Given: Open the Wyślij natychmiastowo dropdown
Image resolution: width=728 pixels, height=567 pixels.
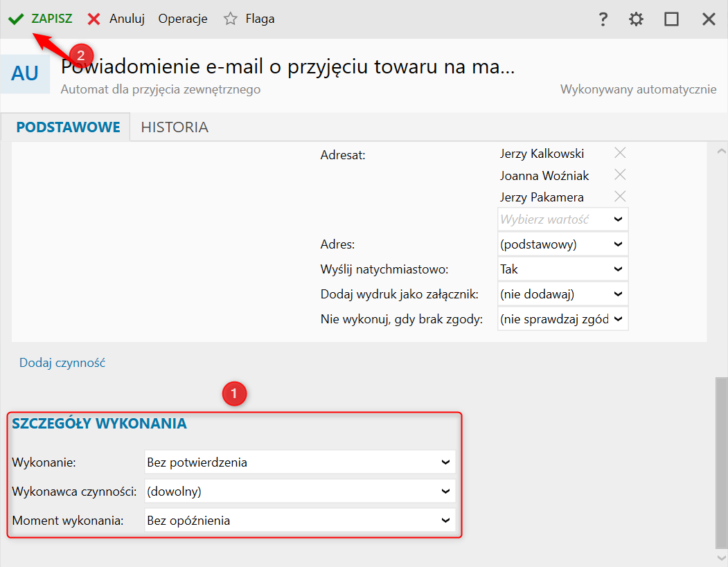Looking at the screenshot, I should click(562, 269).
